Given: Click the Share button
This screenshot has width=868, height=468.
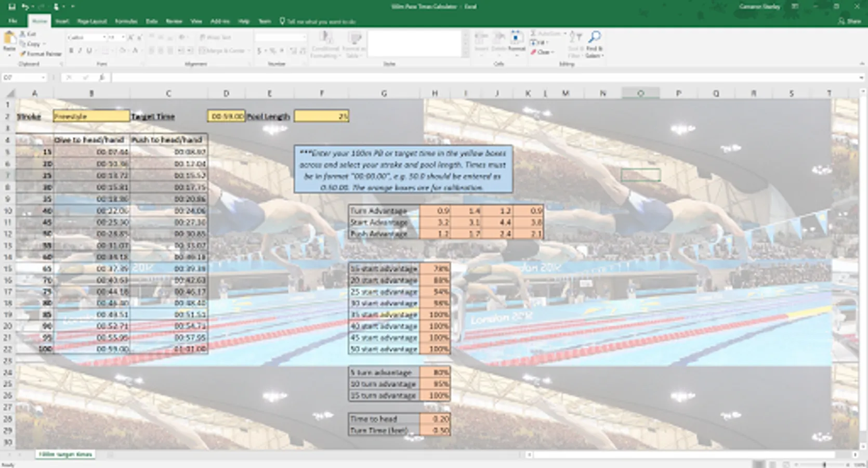Looking at the screenshot, I should pos(850,21).
